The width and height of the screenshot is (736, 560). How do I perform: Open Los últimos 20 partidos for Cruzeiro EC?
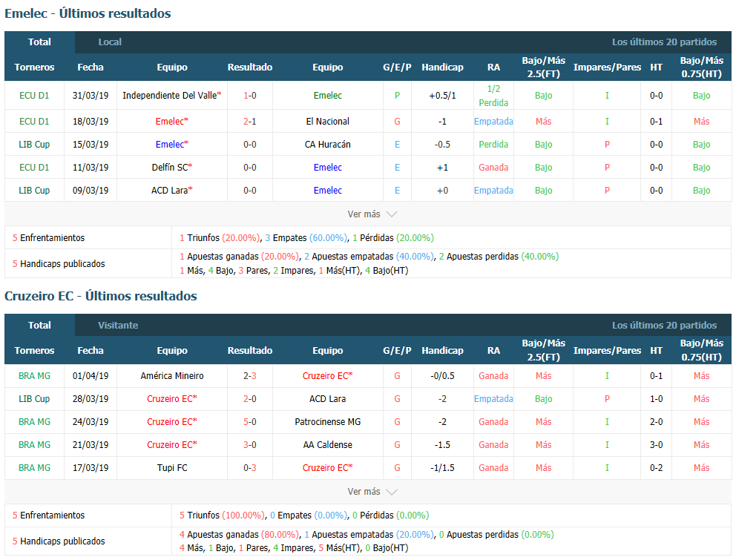click(664, 326)
